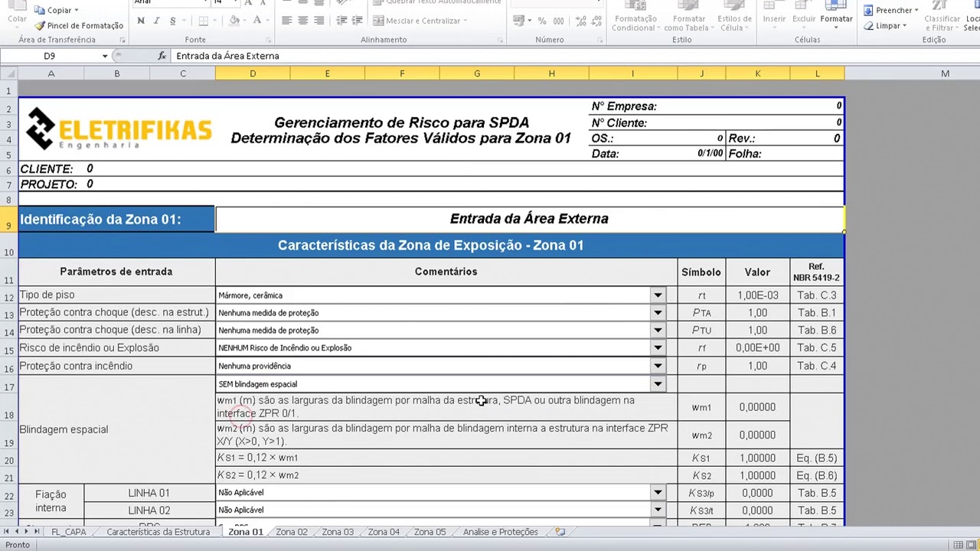The height and width of the screenshot is (551, 980).
Task: Decrease indent
Action: pyautogui.click(x=341, y=21)
